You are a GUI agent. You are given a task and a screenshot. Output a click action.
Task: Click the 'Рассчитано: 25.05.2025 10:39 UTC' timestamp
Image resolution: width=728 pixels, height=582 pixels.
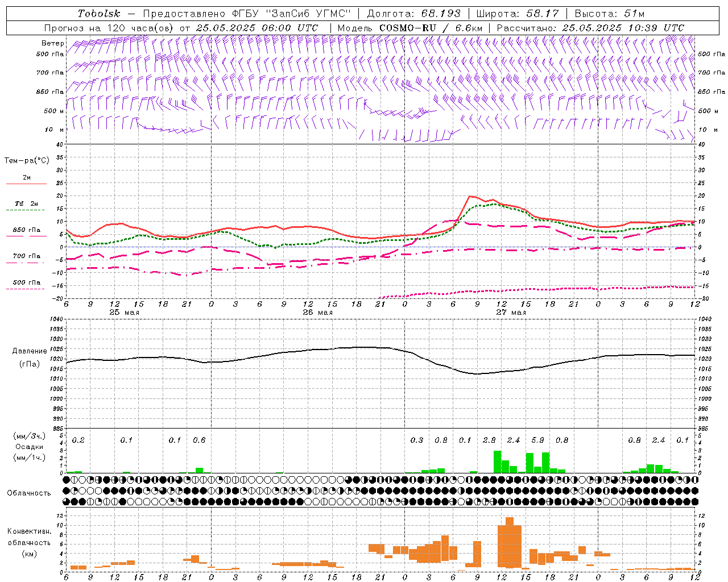point(590,28)
